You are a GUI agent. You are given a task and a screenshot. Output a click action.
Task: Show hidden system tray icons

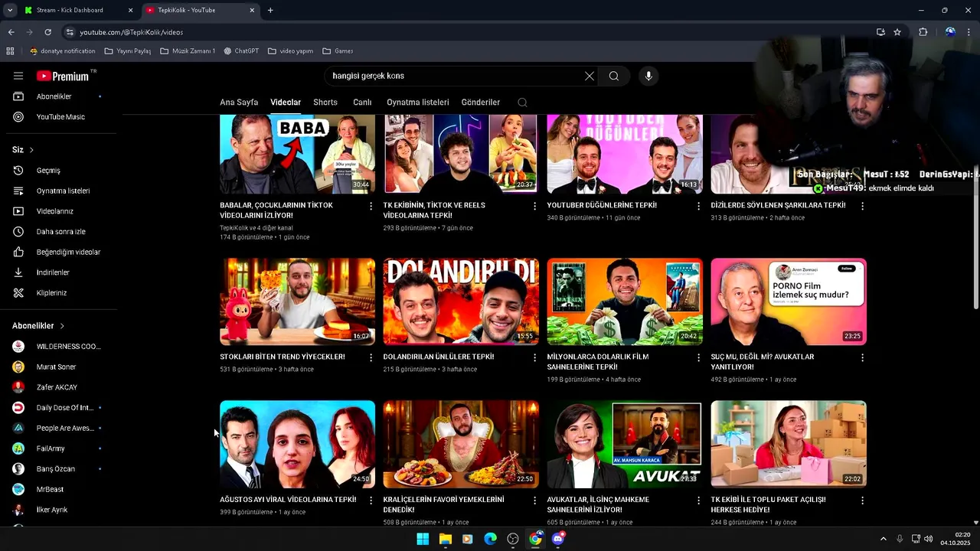pyautogui.click(x=883, y=539)
